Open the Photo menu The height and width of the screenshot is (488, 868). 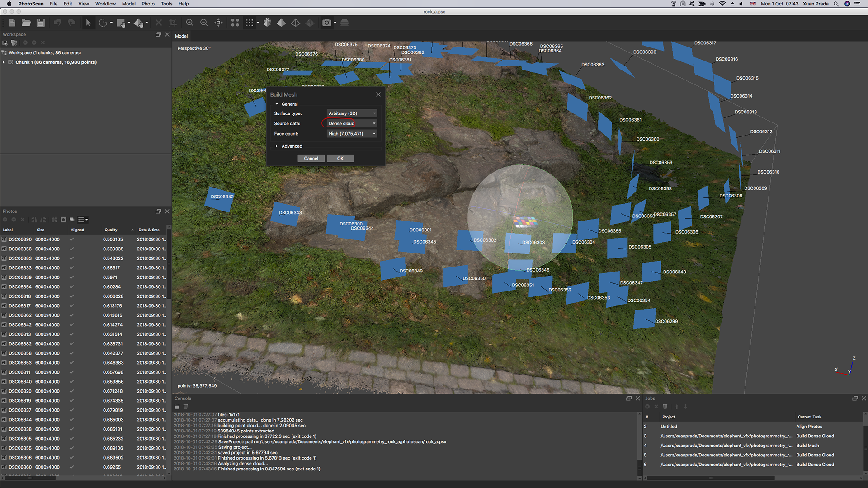pos(148,4)
